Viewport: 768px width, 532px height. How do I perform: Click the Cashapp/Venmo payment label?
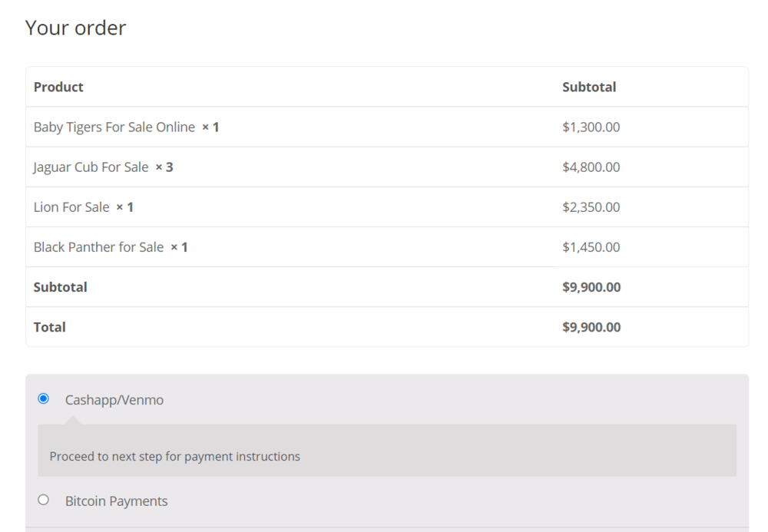[114, 400]
